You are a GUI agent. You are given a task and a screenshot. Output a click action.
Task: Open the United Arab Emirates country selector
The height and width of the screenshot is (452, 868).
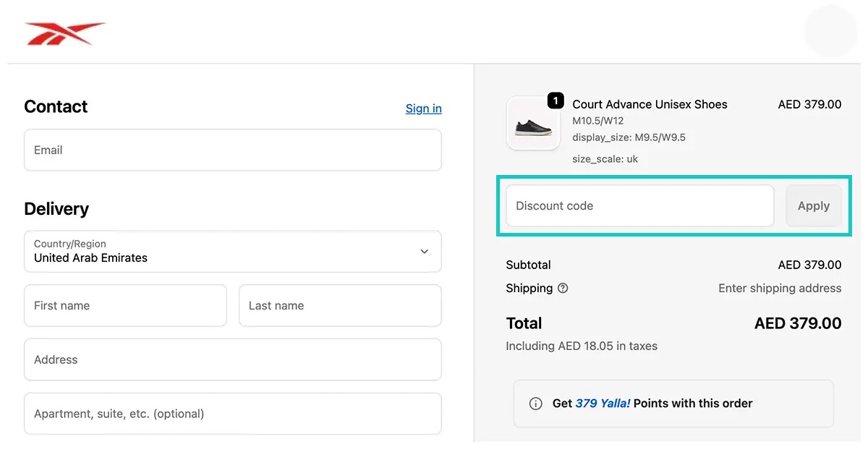coord(233,252)
